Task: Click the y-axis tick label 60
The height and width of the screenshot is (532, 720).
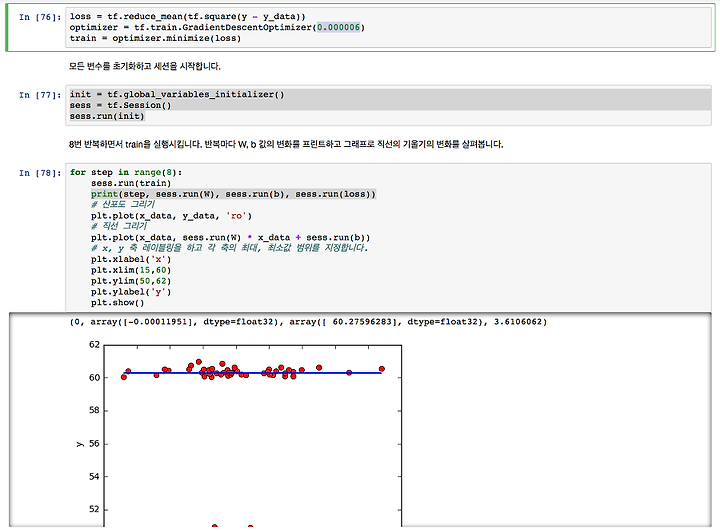Action: click(94, 377)
